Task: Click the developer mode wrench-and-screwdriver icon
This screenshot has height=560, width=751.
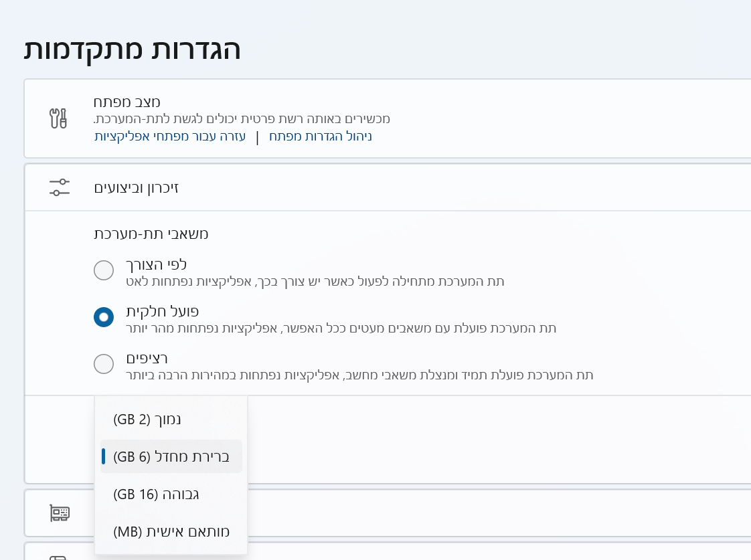Action: (59, 118)
